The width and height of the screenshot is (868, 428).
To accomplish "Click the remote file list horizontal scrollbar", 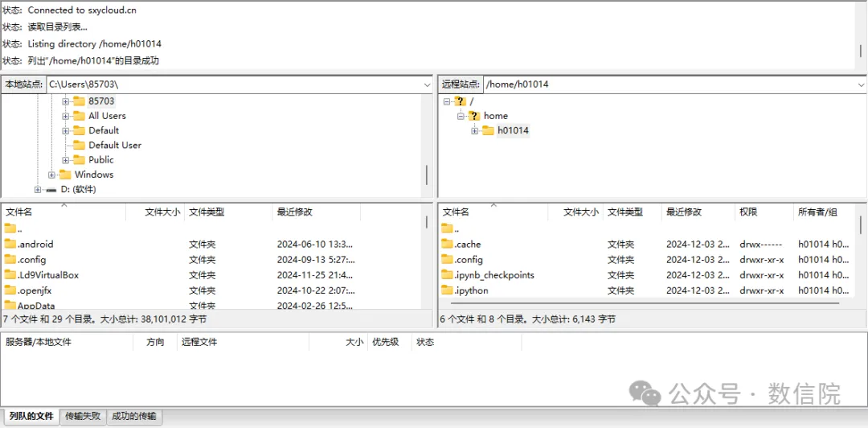I will tap(643, 304).
